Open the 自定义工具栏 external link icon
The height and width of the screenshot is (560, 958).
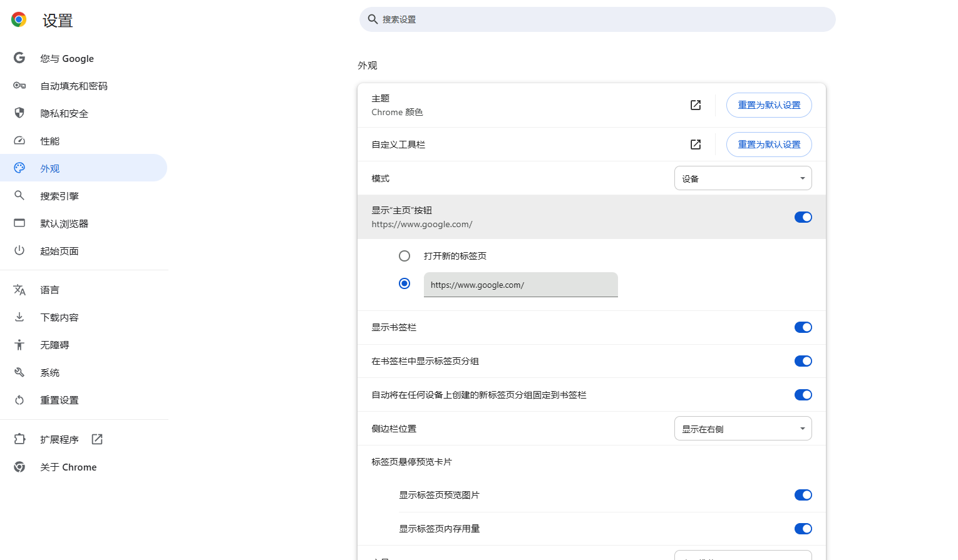[x=696, y=145]
